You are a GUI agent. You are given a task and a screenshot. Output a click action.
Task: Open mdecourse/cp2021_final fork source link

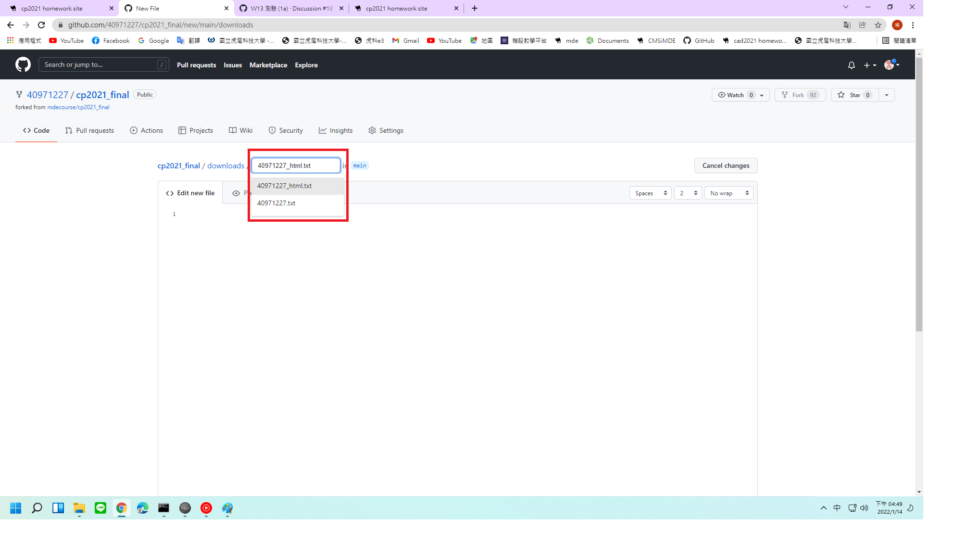pos(78,107)
